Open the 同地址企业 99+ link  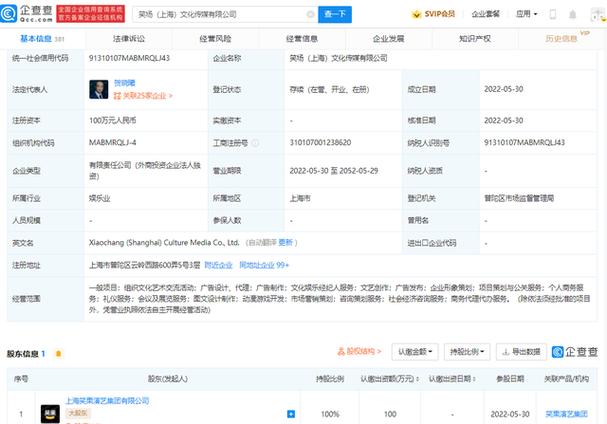click(264, 265)
